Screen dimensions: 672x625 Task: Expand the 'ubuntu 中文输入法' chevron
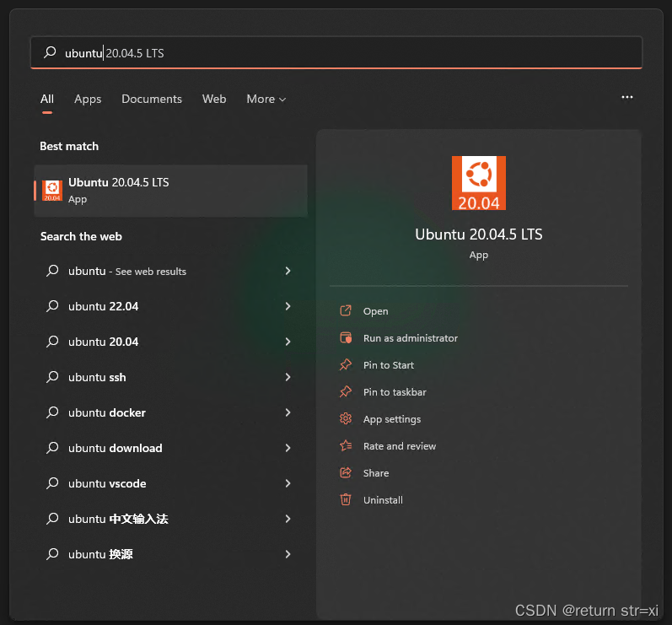288,519
